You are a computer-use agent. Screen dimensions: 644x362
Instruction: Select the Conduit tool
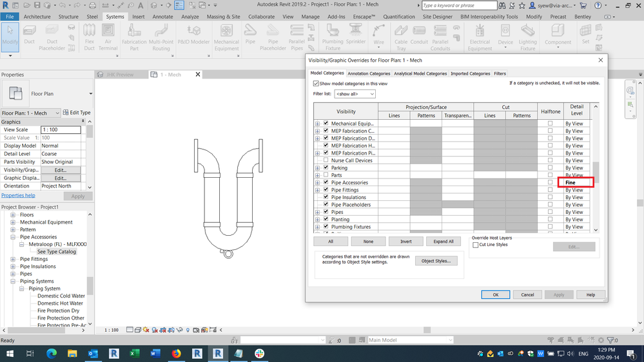coord(419,35)
